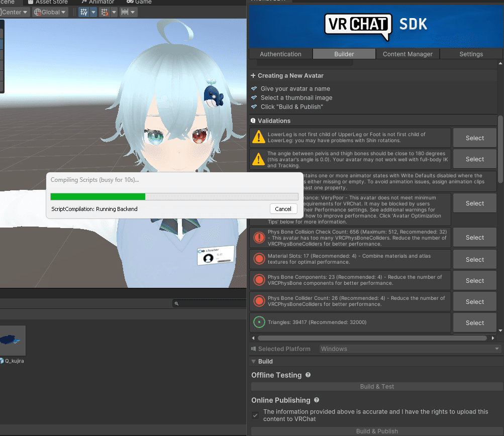Click the checkmark beside Click Build & Publish
504x436 pixels.
[x=254, y=106]
